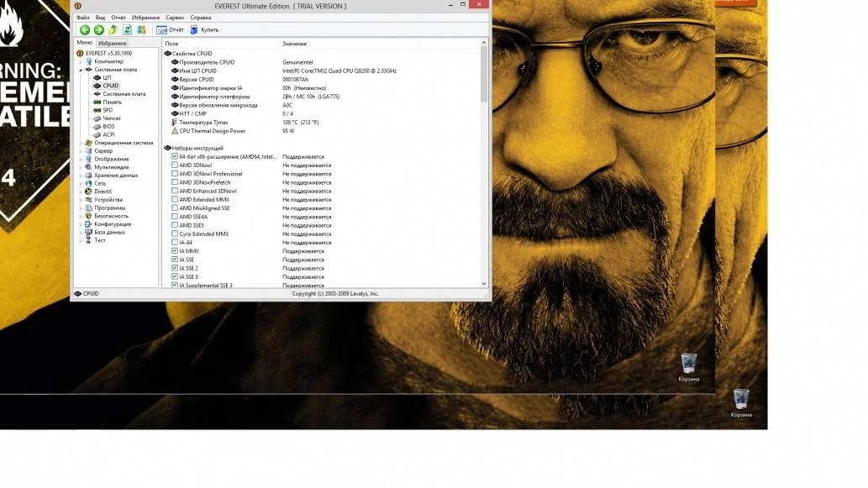Toggle the AMD 3DNow! Professional checkbox
The width and height of the screenshot is (868, 488).
coord(175,174)
